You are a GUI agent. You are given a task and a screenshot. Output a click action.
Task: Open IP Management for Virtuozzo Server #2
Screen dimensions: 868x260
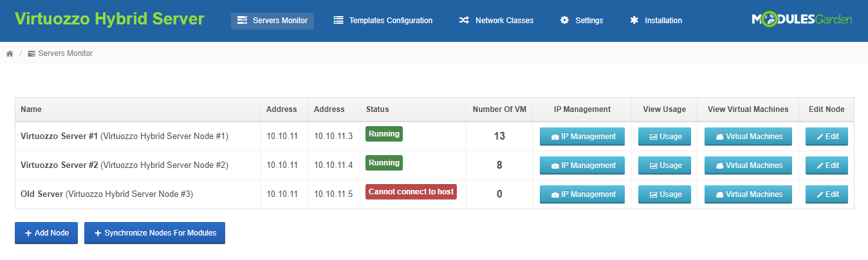point(582,165)
